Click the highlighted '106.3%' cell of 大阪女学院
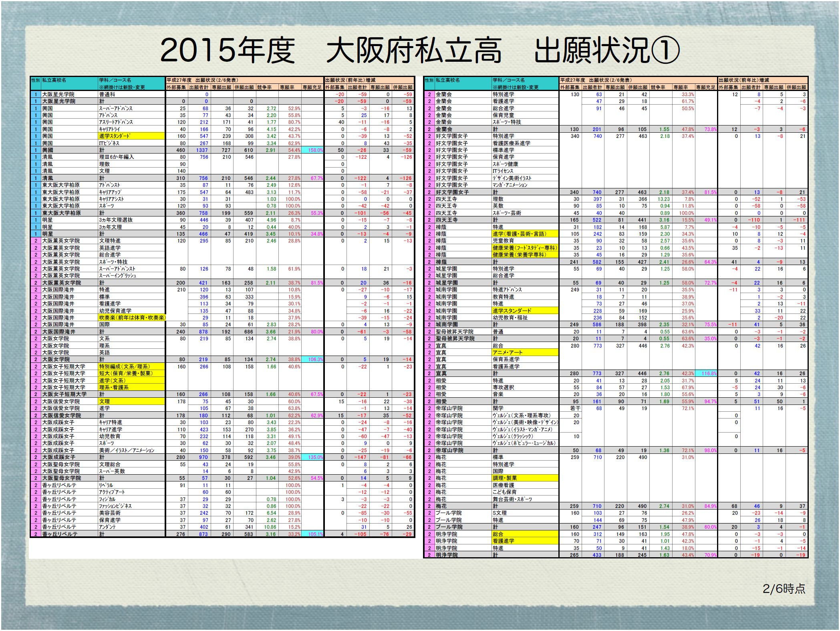 coord(312,360)
